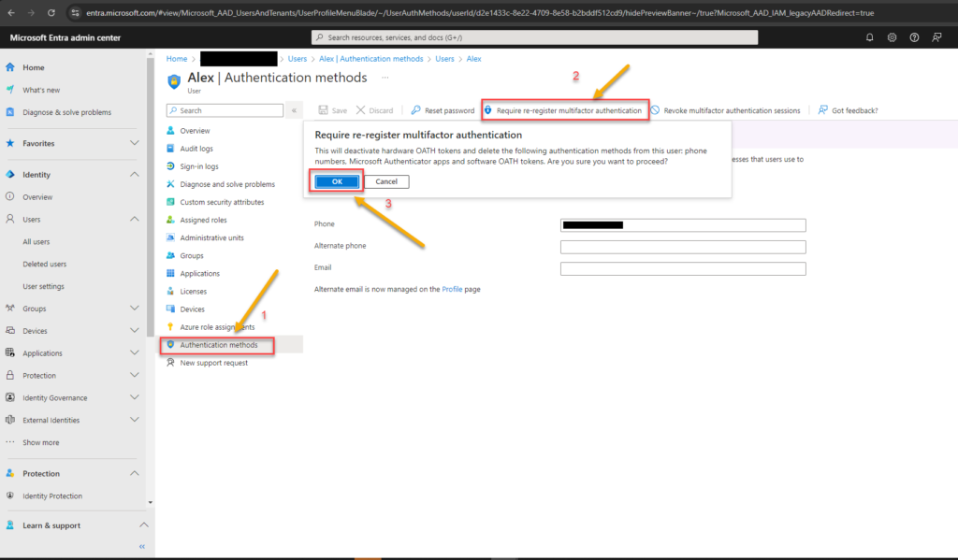Collapse the bottom Protection section chevron

click(x=135, y=473)
